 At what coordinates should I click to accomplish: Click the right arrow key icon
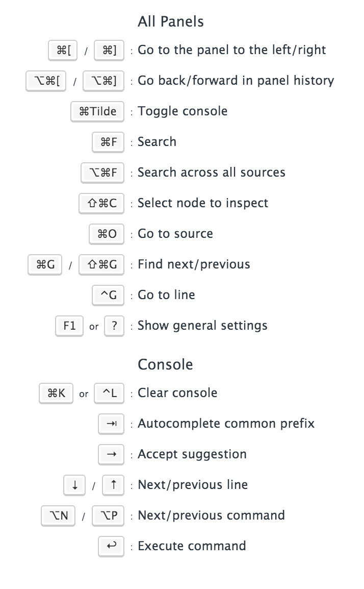[x=111, y=454]
